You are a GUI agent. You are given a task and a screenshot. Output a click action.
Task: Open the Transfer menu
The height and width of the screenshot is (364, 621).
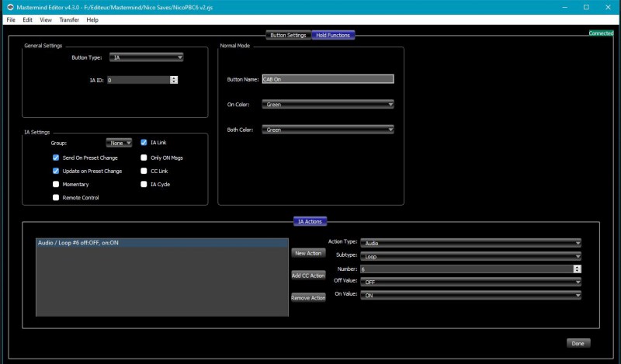click(70, 19)
